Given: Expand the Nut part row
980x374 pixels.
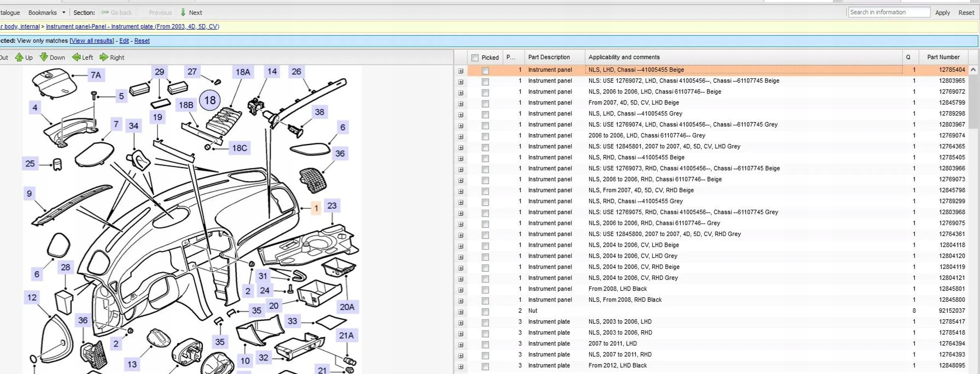Looking at the screenshot, I should tap(461, 312).
